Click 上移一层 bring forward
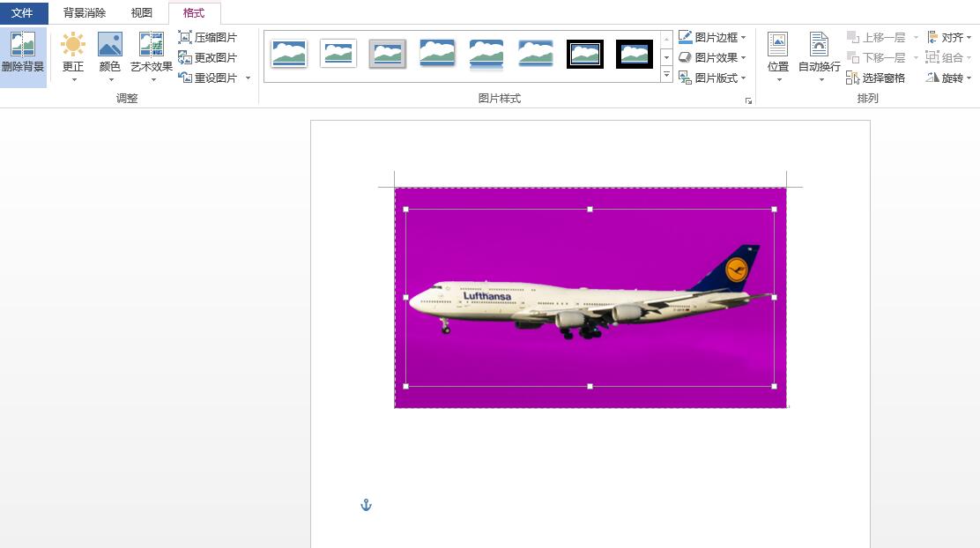Viewport: 980px width, 548px height. pos(876,38)
